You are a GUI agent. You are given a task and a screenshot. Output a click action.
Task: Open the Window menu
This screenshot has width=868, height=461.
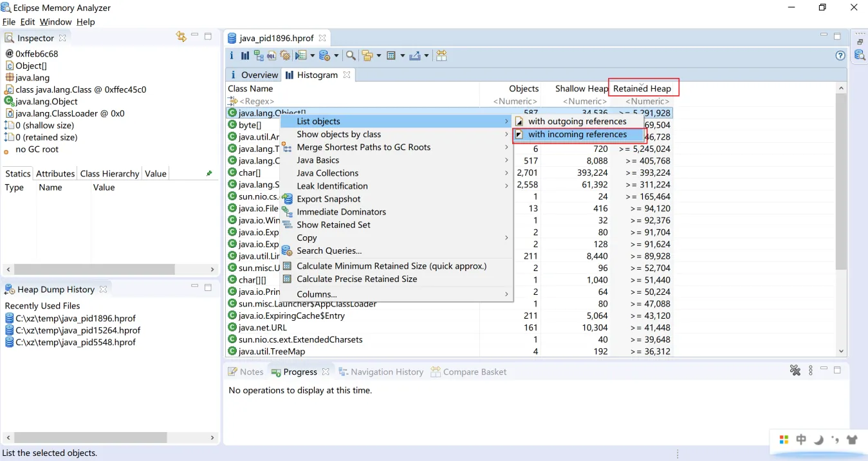pyautogui.click(x=55, y=22)
